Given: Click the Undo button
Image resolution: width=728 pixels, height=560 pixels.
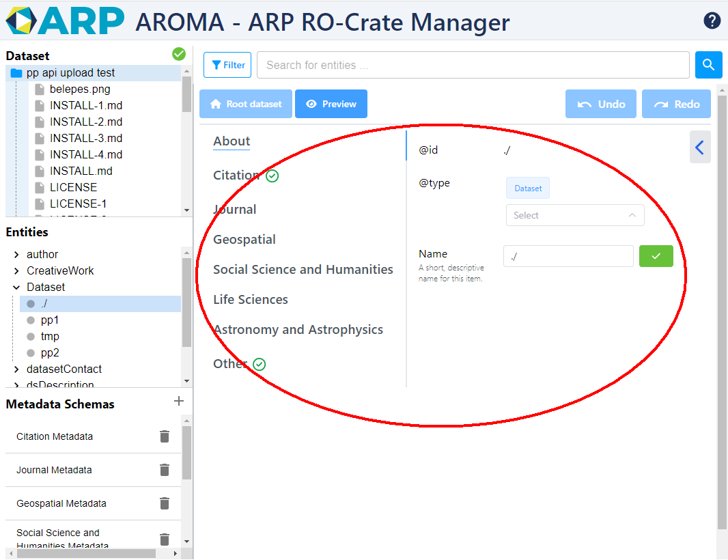Looking at the screenshot, I should pos(601,104).
